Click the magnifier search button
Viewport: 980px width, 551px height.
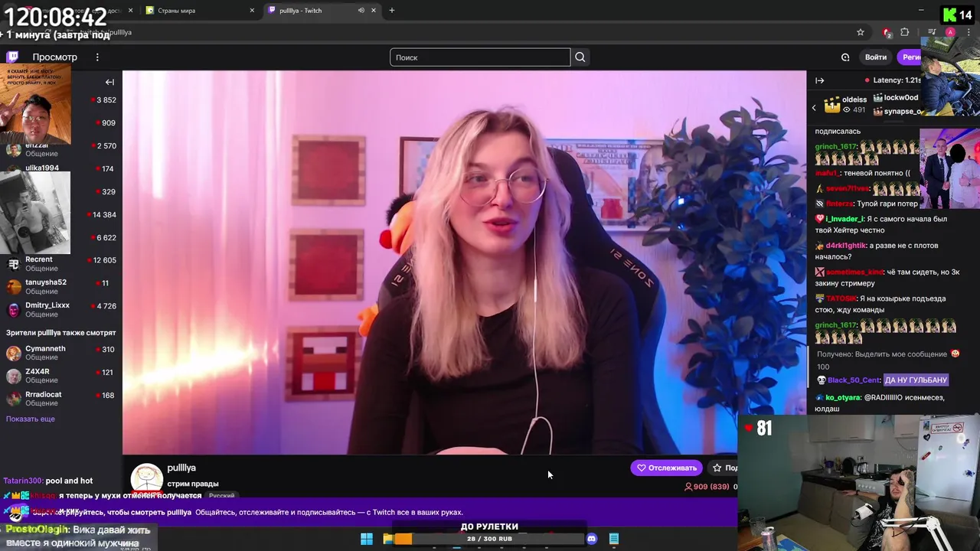(x=580, y=57)
